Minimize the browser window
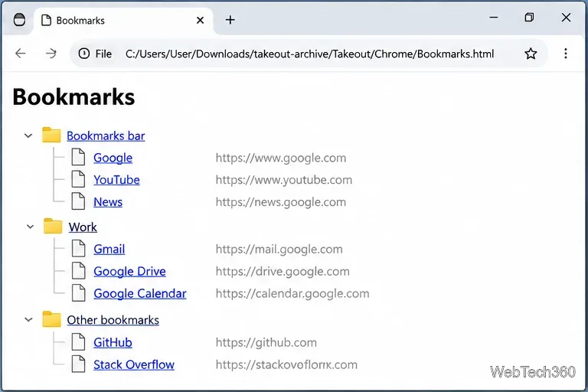 coord(494,18)
